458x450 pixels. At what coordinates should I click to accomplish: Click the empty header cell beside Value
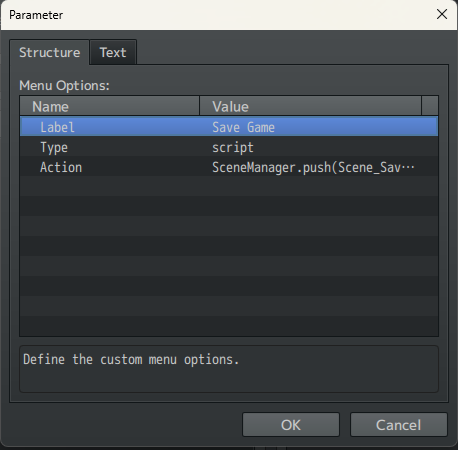[430, 106]
